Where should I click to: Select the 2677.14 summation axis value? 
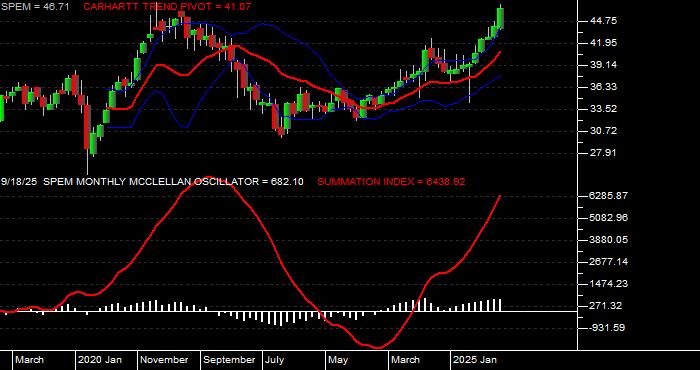pyautogui.click(x=608, y=262)
